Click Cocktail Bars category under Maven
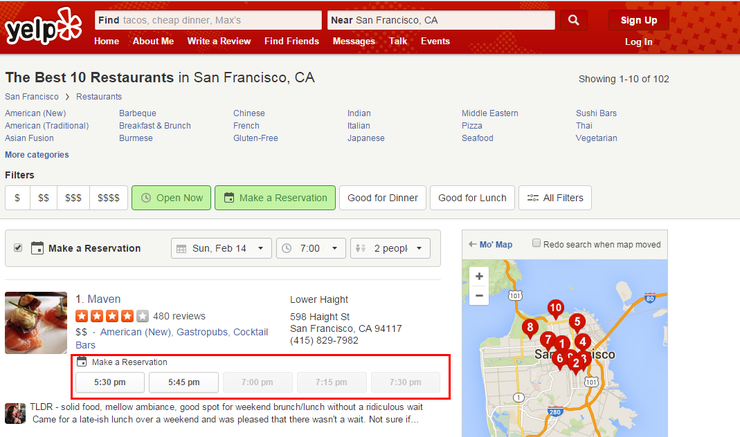This screenshot has width=740, height=437. pos(172,338)
